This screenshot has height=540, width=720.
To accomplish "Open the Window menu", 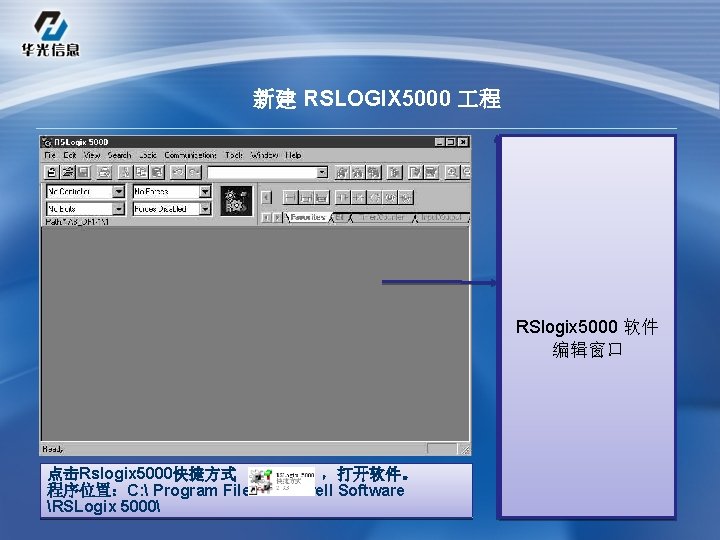I will pos(264,155).
